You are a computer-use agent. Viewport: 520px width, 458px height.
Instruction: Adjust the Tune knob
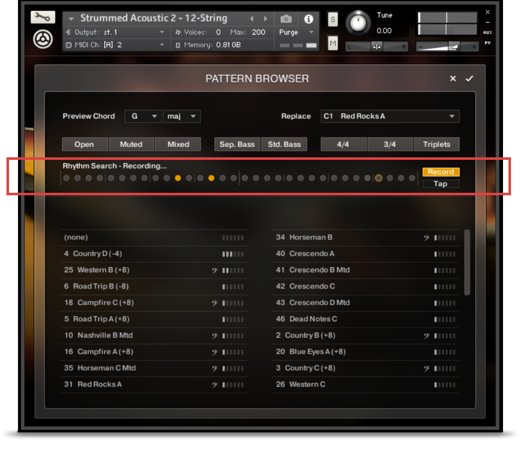358,23
